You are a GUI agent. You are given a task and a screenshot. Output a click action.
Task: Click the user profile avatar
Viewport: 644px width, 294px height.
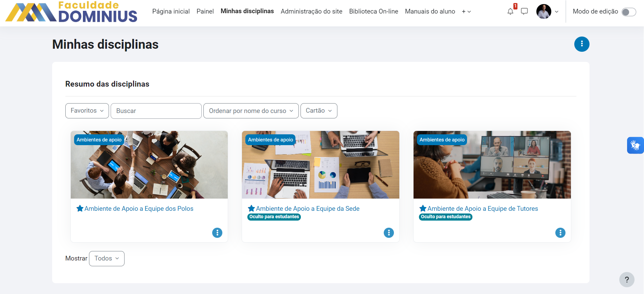click(x=544, y=12)
